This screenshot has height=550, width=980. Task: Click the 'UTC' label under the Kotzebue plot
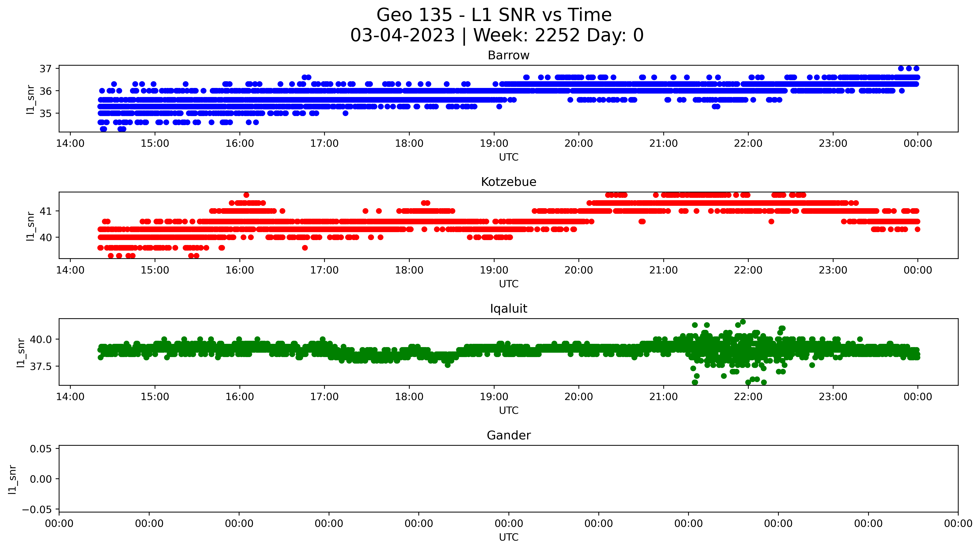coord(509,284)
